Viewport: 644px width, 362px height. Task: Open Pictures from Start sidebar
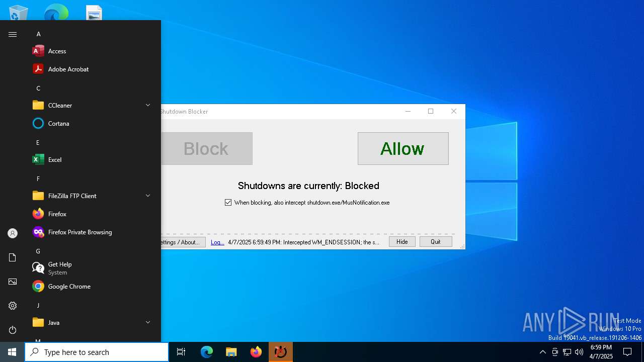tap(13, 282)
